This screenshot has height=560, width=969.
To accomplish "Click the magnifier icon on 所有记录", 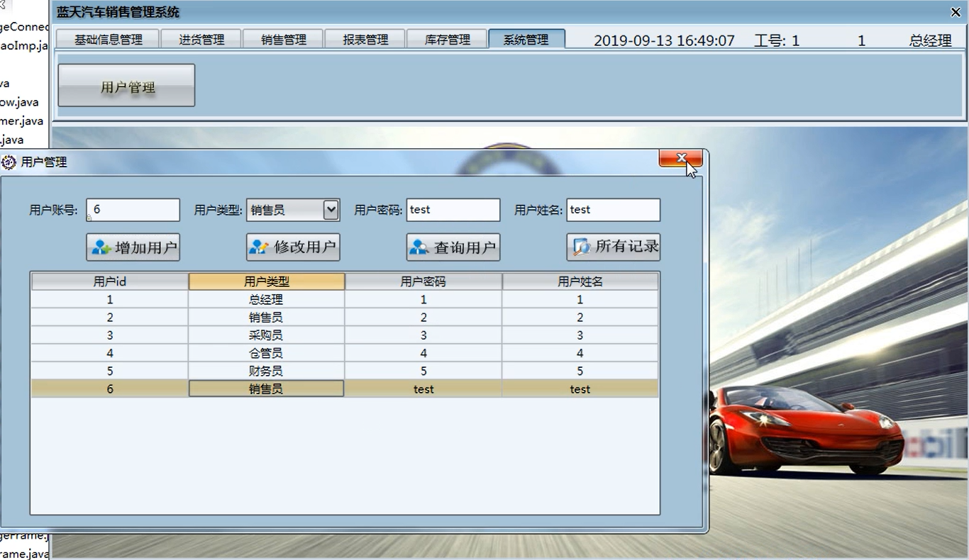I will (582, 247).
